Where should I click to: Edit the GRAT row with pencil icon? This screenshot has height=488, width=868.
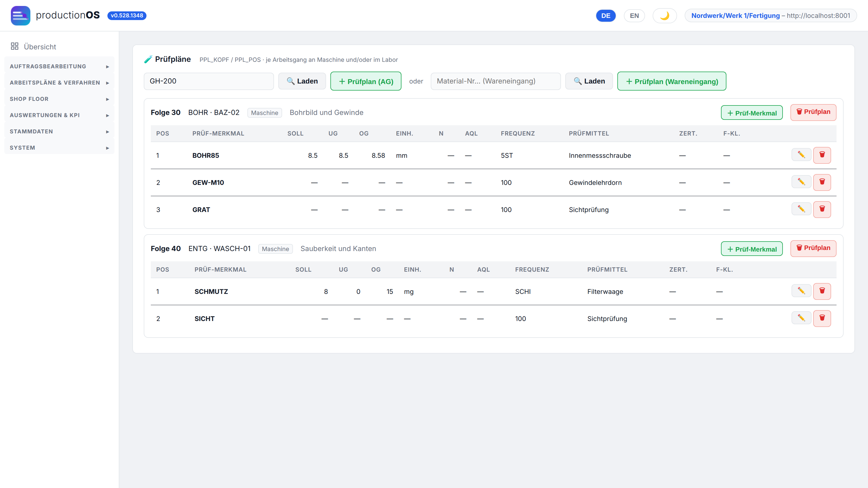(x=801, y=209)
